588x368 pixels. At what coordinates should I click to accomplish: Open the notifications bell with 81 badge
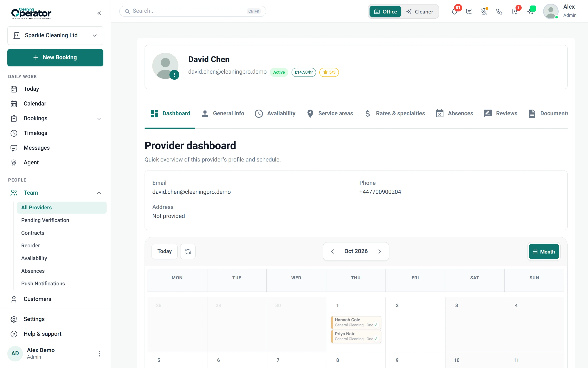pos(454,11)
